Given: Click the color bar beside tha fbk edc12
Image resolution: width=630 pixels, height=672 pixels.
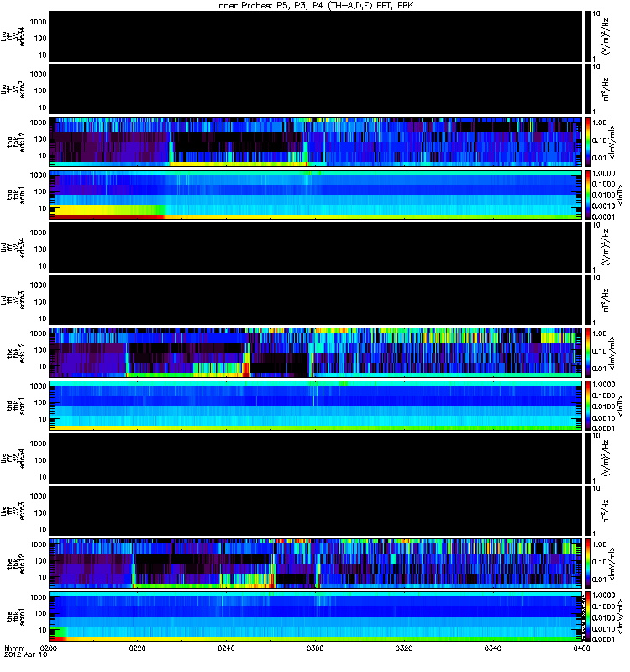Looking at the screenshot, I should pyautogui.click(x=588, y=143).
